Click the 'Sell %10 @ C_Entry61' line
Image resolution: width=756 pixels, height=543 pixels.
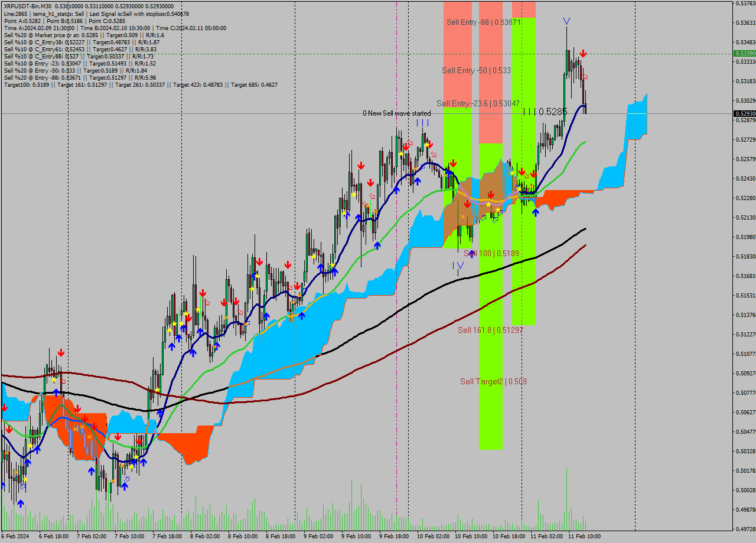(80, 49)
